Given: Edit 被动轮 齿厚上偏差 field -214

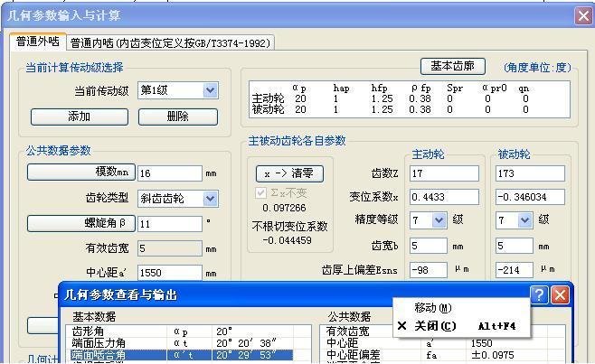Looking at the screenshot, I should (515, 270).
